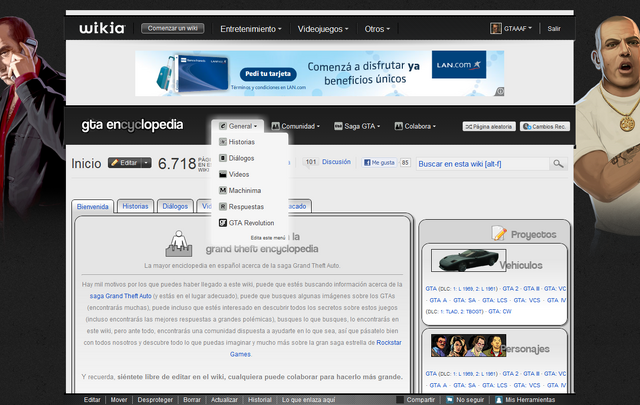Open Historias icon in General menu
The width and height of the screenshot is (640, 405).
[222, 142]
